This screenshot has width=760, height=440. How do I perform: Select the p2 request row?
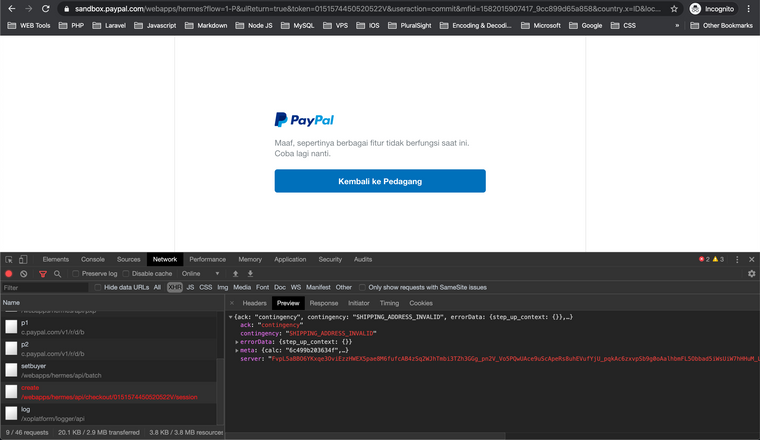point(109,349)
